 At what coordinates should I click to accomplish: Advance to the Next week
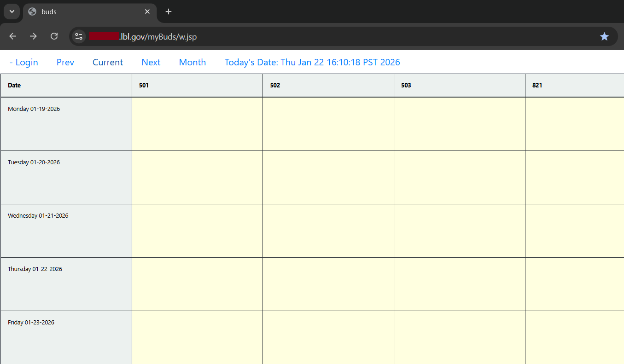click(x=151, y=63)
